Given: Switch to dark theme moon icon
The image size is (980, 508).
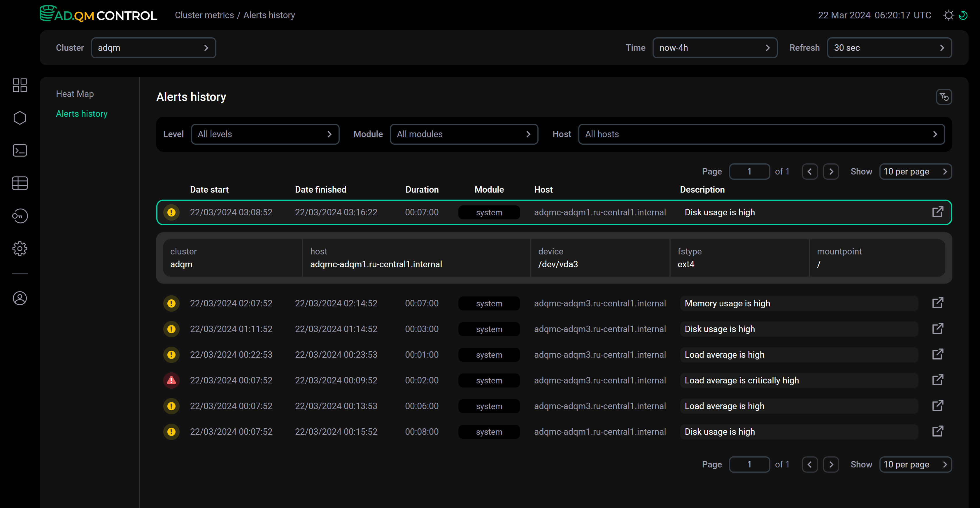Looking at the screenshot, I should (963, 15).
